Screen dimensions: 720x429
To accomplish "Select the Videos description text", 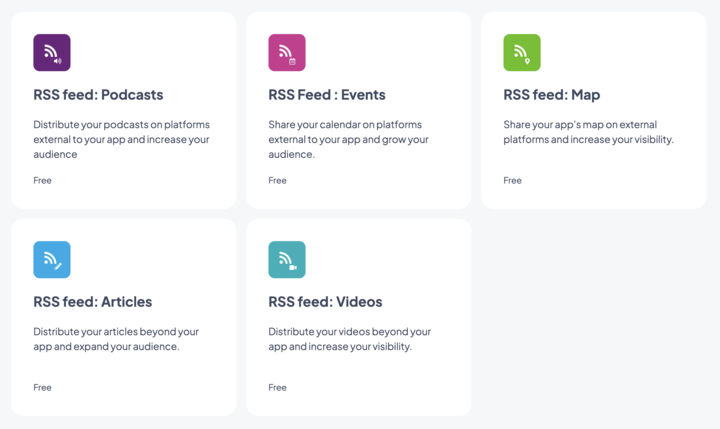I will click(349, 339).
